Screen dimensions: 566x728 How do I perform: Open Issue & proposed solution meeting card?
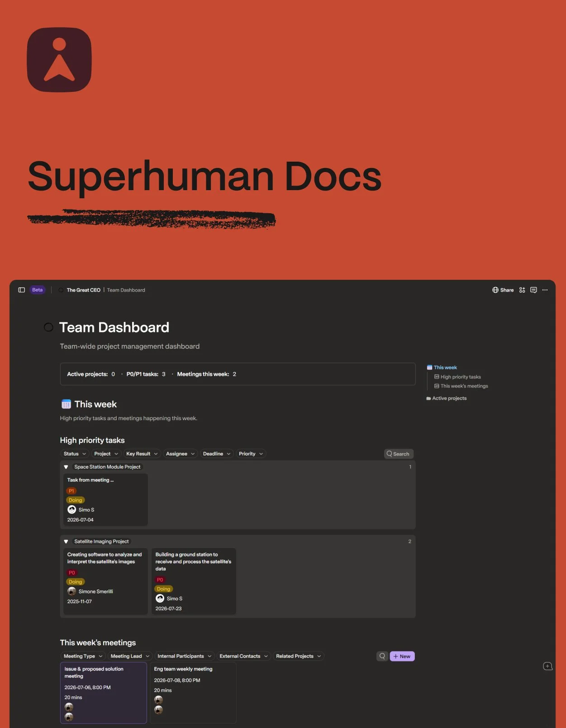click(x=104, y=693)
